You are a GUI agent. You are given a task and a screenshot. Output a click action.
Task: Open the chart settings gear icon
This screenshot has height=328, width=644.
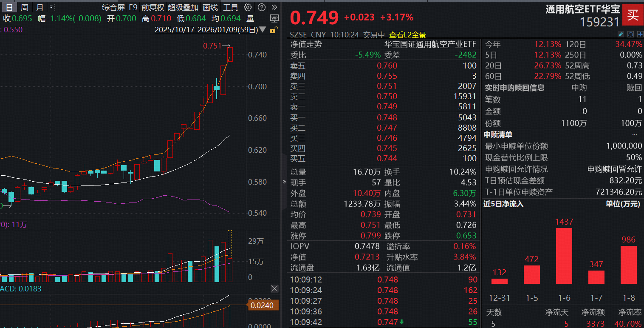coord(248,7)
